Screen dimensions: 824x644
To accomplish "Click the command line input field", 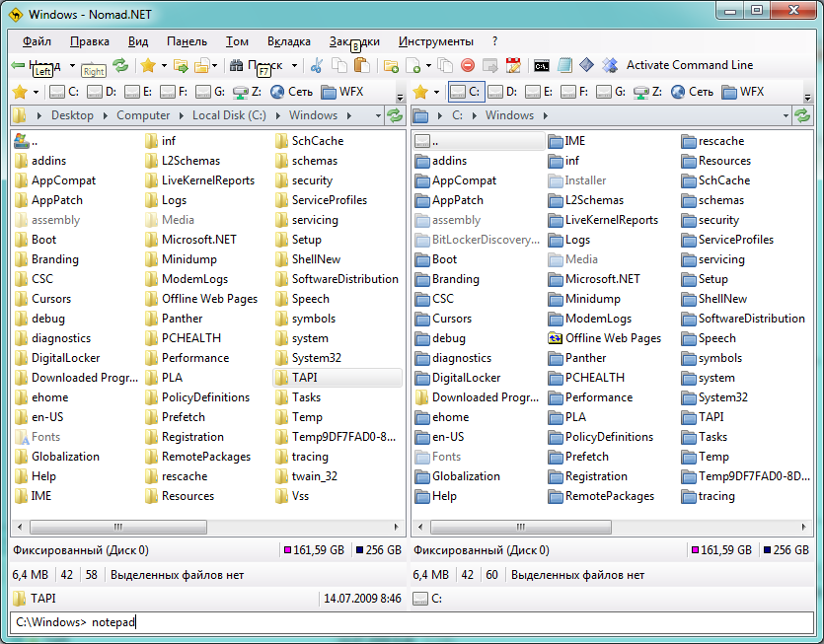I will tap(412, 622).
